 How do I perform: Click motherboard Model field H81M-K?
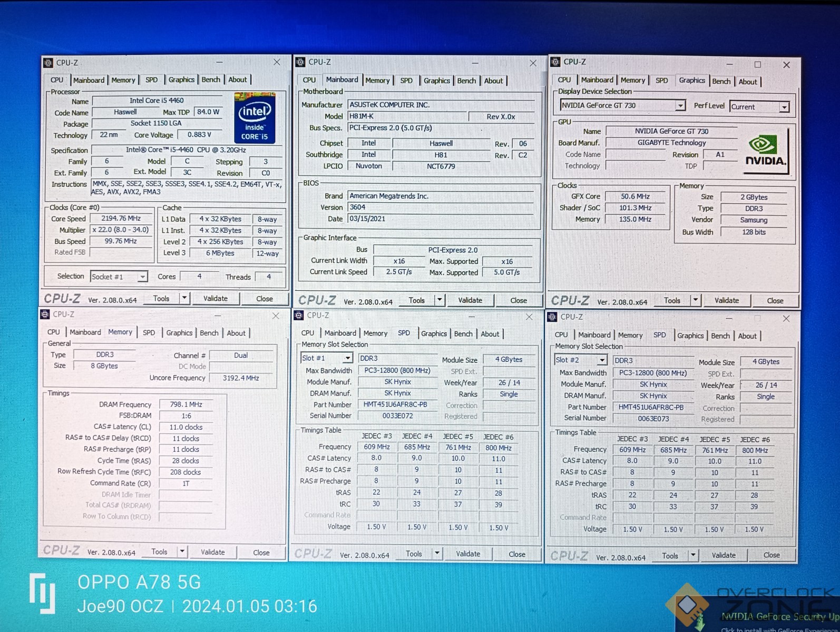[x=407, y=116]
